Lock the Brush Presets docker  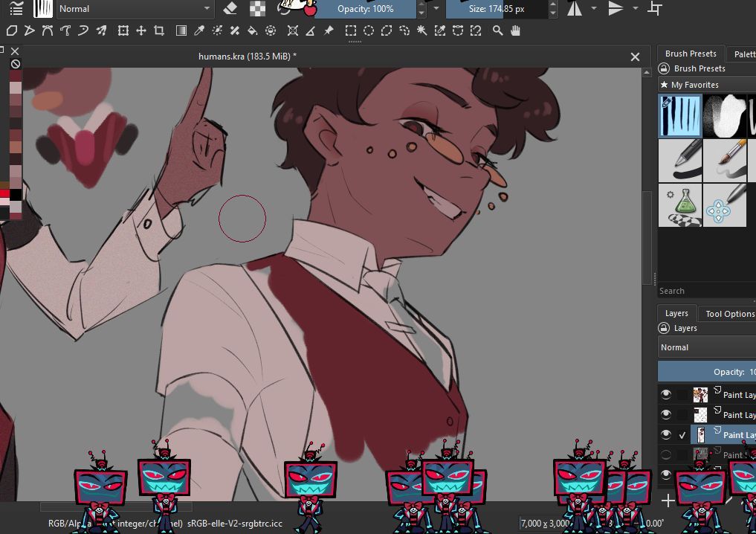(x=664, y=68)
